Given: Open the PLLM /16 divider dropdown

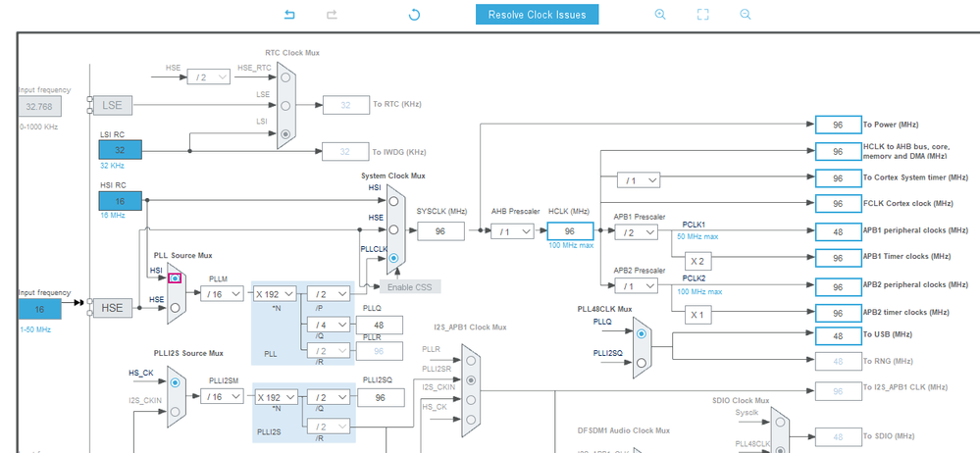Looking at the screenshot, I should click(222, 293).
